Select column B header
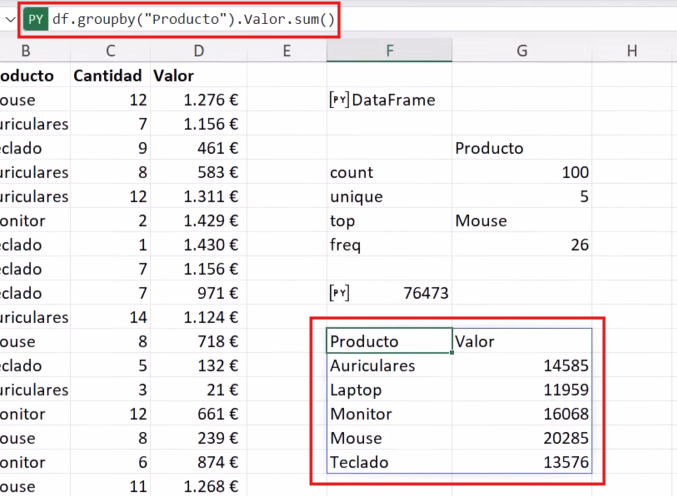Screen dimensions: 677x496 [x=26, y=51]
